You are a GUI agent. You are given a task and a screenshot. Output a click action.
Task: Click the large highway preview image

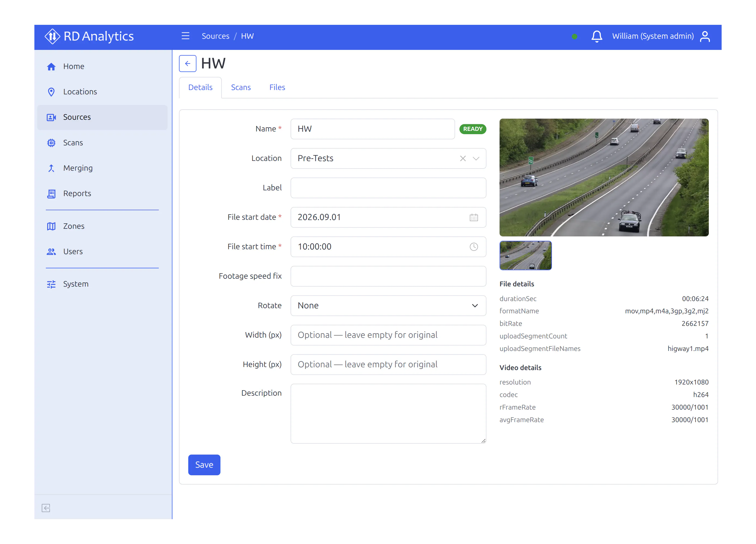click(x=604, y=178)
